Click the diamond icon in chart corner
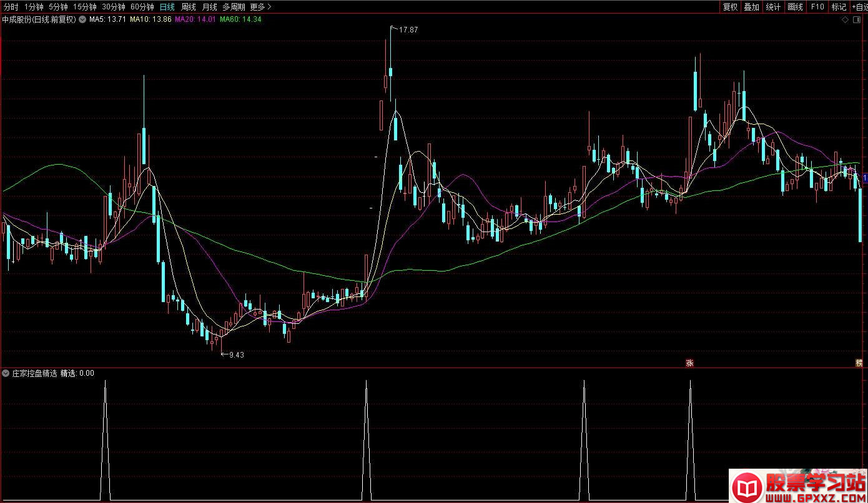 coord(846,20)
